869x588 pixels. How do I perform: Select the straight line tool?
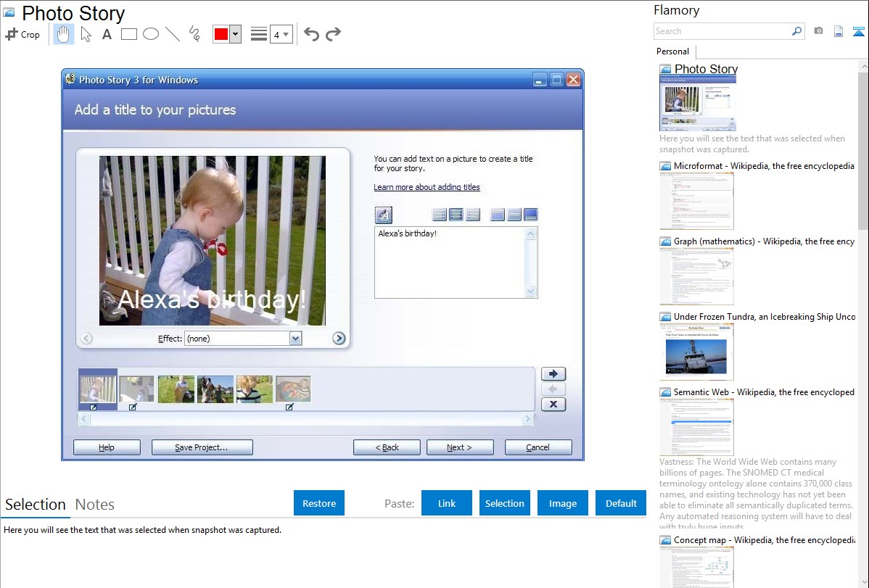click(x=173, y=34)
